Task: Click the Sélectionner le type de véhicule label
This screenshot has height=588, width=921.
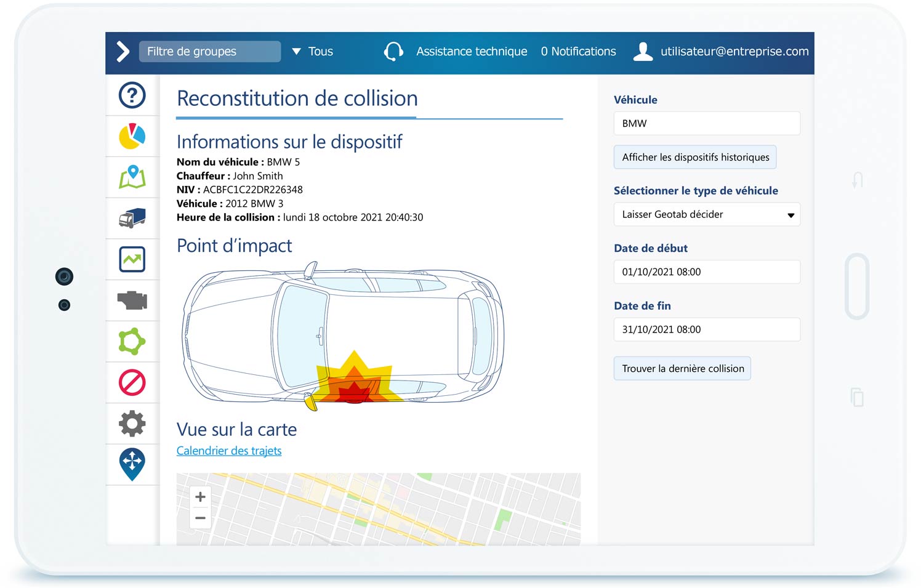Action: click(696, 191)
